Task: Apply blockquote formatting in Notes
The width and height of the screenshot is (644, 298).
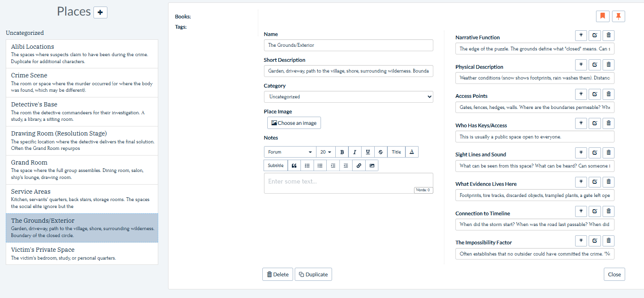Action: (294, 165)
